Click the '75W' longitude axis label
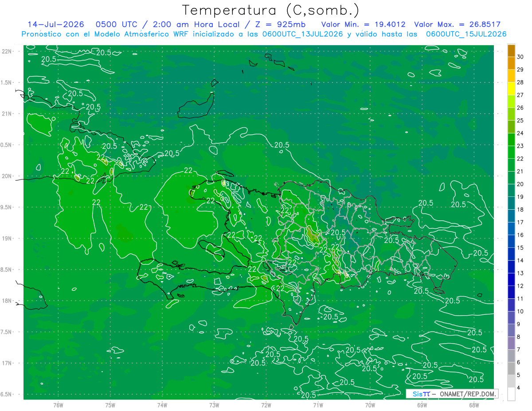Screen dimensions: 532x411 tap(110, 405)
